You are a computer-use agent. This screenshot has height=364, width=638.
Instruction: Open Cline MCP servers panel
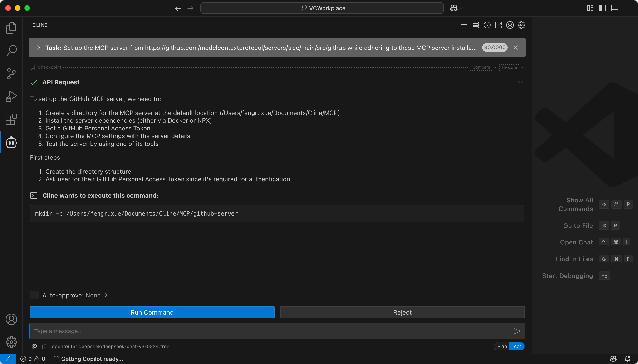[475, 25]
